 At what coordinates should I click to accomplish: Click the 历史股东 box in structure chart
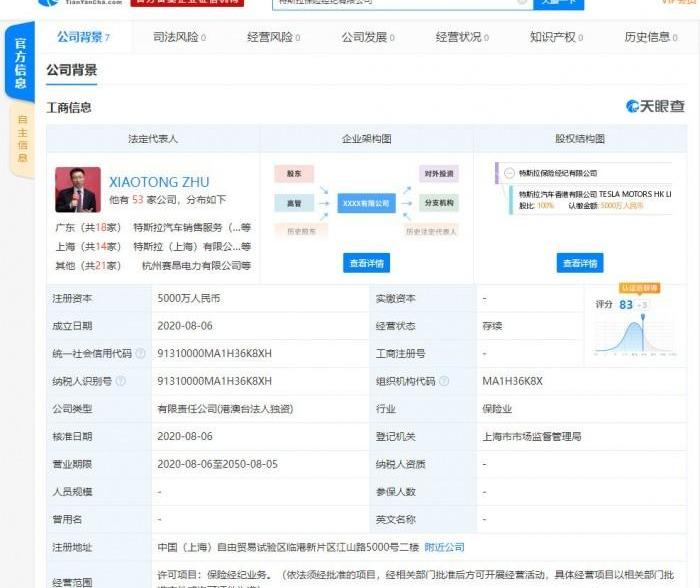pyautogui.click(x=301, y=231)
